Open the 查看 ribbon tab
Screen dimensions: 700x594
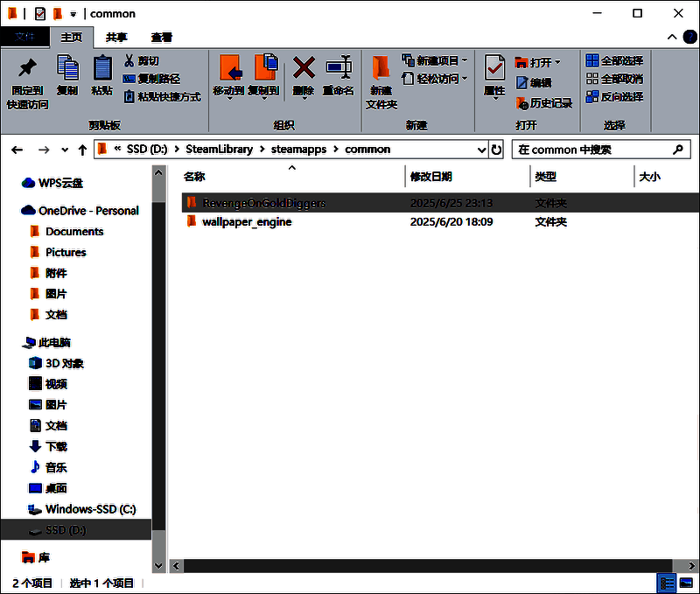click(161, 38)
